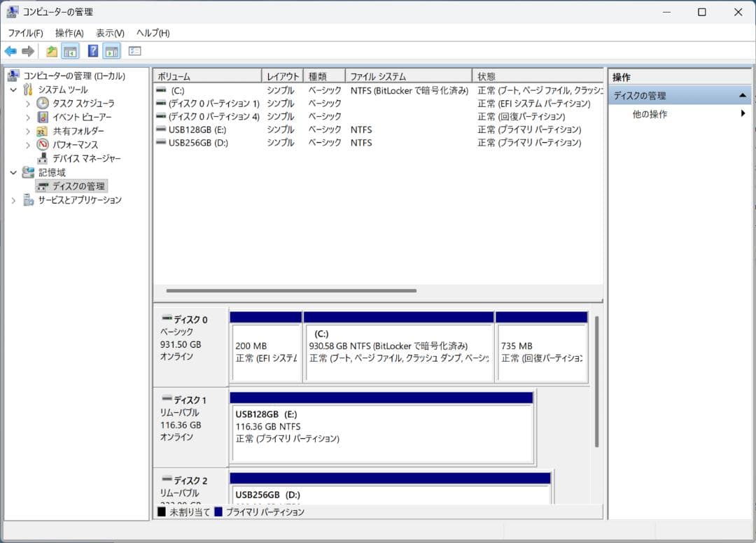Viewport: 756px width, 543px height.
Task: Collapse the システム ツール tree node
Action: [13, 89]
